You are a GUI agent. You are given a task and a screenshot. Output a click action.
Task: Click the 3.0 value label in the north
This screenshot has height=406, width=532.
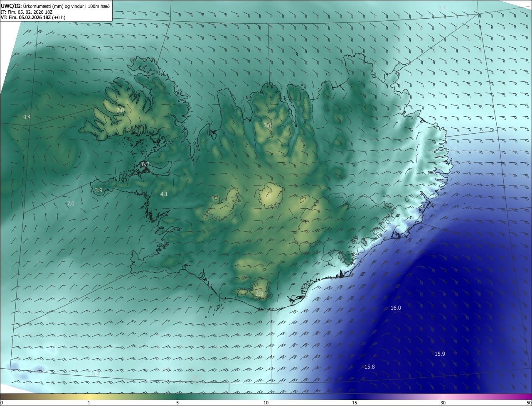point(267,125)
